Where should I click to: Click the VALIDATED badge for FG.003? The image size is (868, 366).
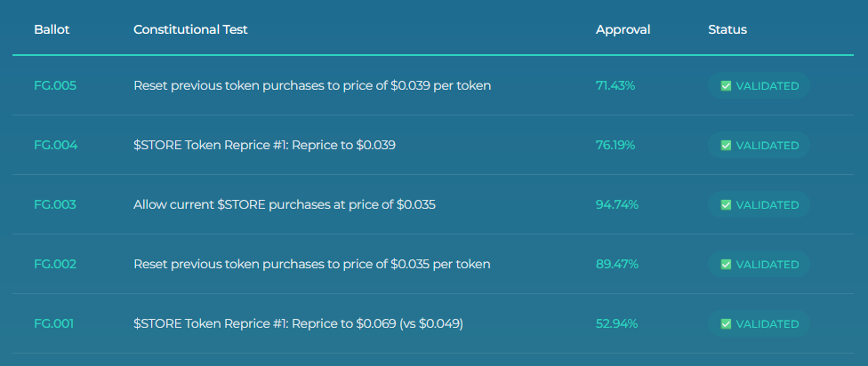coord(759,204)
